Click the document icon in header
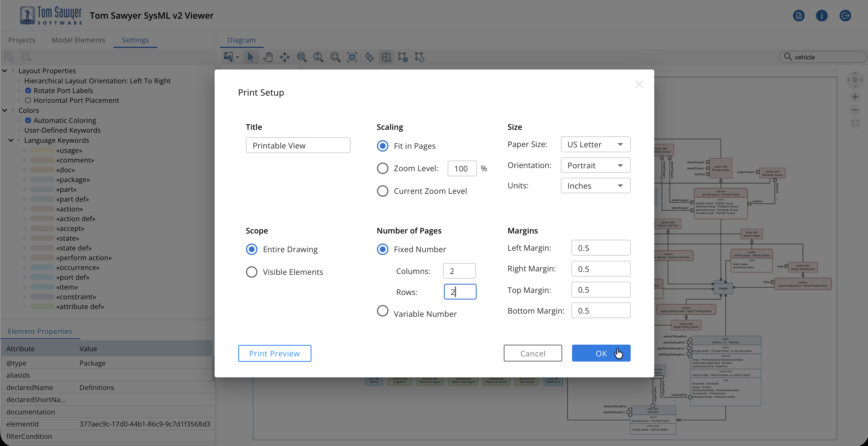Screen dimensions: 868x446 (798, 16)
